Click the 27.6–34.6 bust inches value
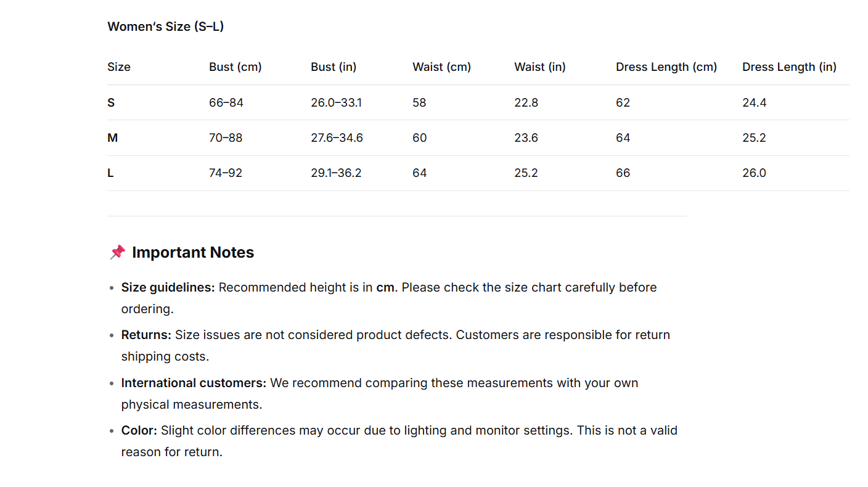 (337, 137)
